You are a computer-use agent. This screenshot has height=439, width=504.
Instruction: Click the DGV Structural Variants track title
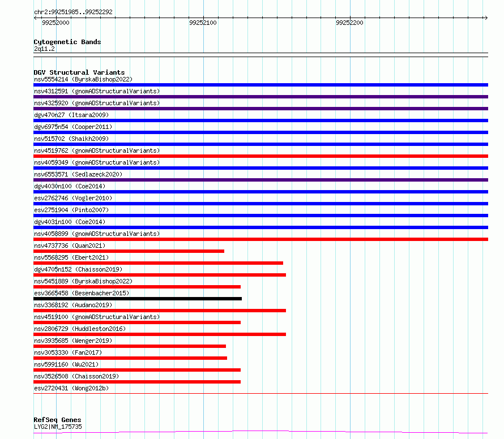point(79,72)
